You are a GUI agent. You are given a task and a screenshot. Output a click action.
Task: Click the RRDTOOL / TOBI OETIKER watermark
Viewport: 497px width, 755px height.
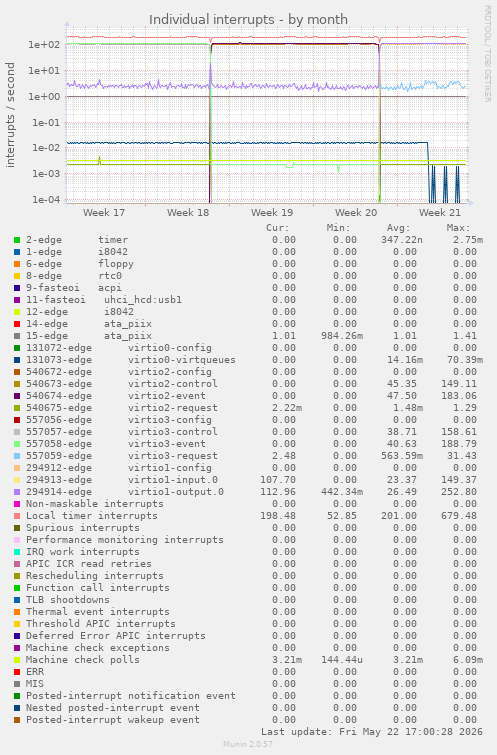[x=487, y=53]
